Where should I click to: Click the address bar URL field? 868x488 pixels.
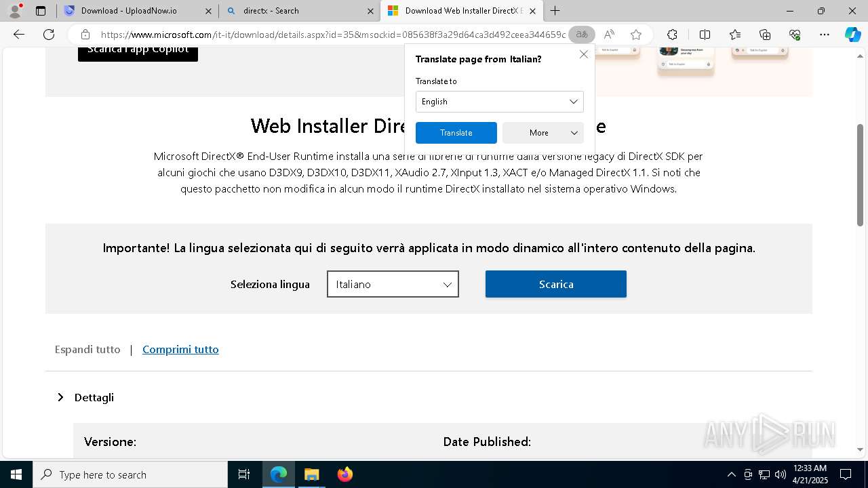click(x=332, y=35)
